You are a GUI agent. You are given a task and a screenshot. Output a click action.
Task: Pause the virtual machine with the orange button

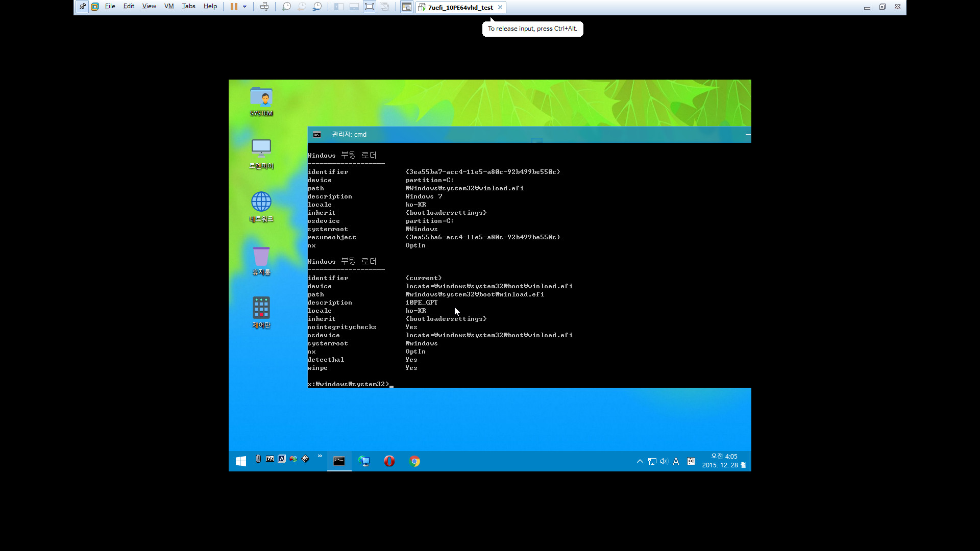[x=234, y=7]
